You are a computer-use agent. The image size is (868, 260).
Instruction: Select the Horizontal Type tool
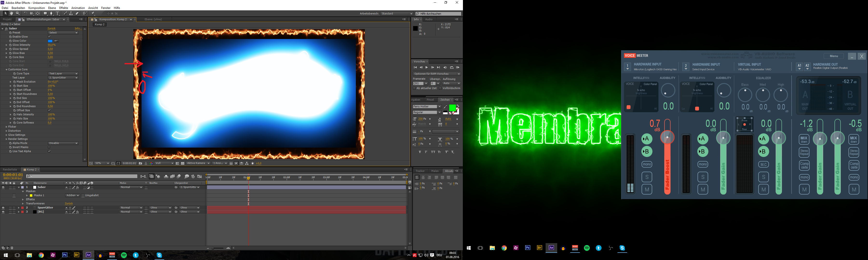pyautogui.click(x=58, y=13)
